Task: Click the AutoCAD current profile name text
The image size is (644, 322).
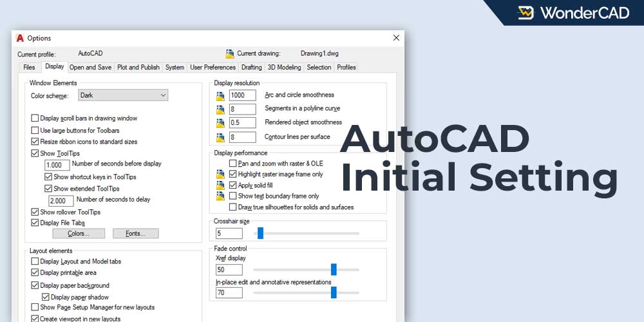Action: (x=90, y=53)
